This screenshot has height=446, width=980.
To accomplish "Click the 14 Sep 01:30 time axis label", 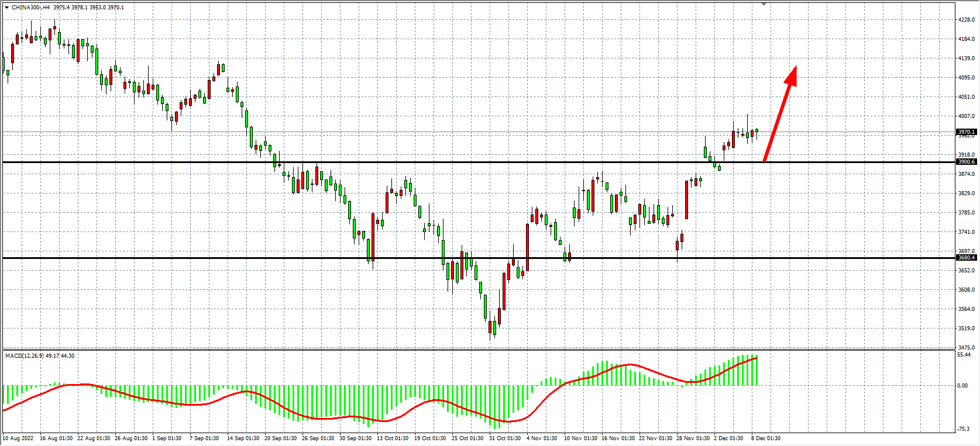I will click(x=243, y=438).
